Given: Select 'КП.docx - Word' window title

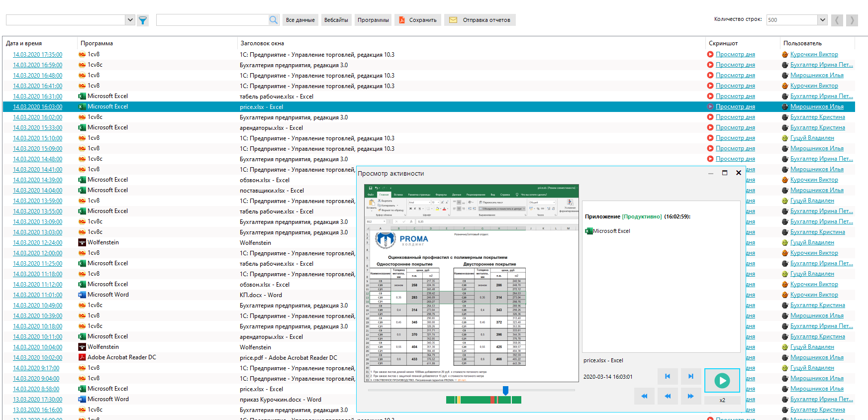Looking at the screenshot, I should click(x=261, y=295).
